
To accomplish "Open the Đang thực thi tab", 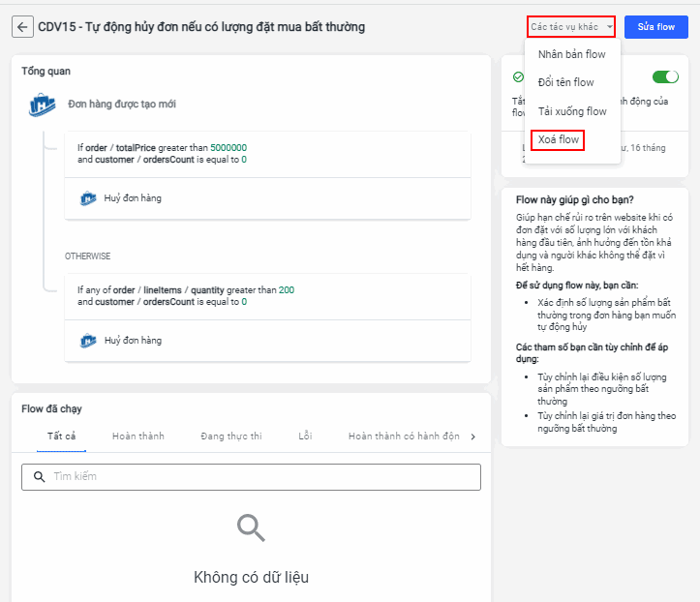I will [231, 436].
